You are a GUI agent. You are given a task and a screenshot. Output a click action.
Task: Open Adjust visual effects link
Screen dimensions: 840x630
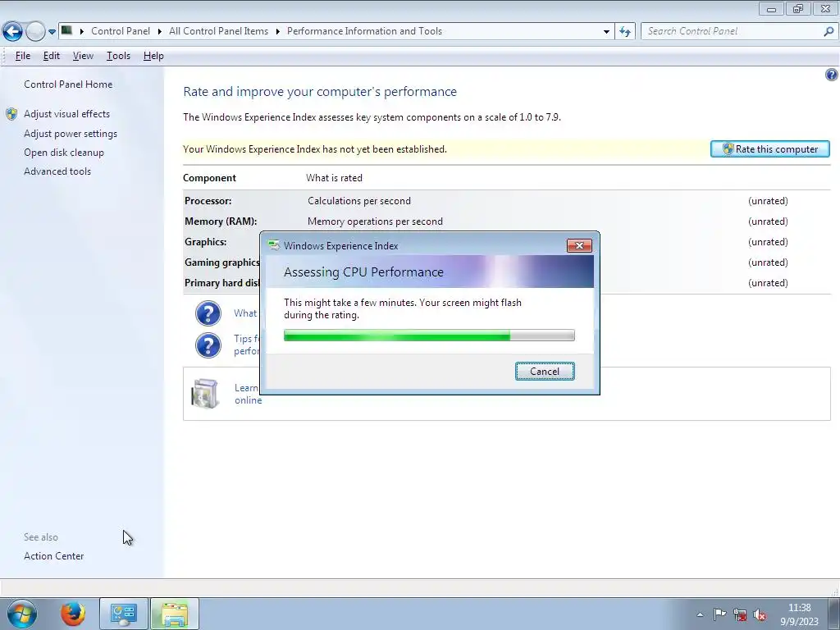coord(67,113)
